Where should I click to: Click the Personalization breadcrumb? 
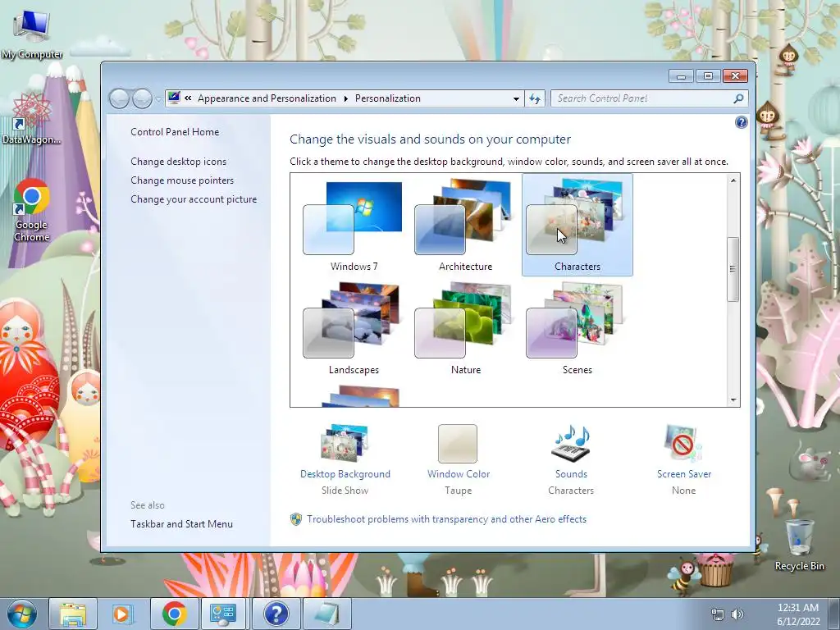tap(388, 98)
